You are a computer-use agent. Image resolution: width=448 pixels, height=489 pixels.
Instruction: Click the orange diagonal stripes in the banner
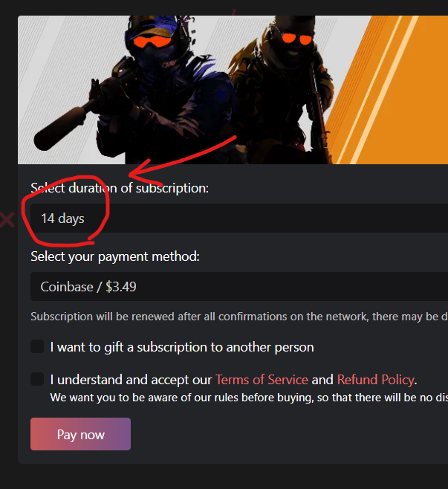point(390,90)
